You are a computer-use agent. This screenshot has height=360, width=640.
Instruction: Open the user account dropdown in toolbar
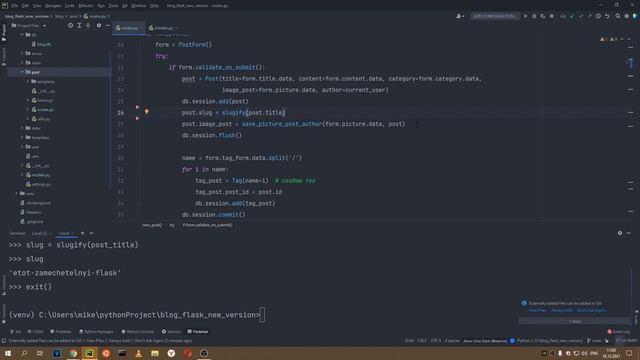coord(460,16)
